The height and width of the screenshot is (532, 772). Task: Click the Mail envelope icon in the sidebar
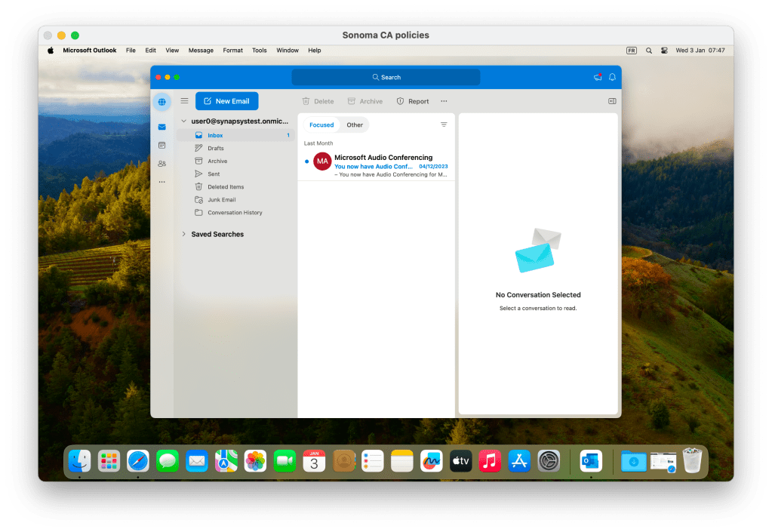pos(161,127)
